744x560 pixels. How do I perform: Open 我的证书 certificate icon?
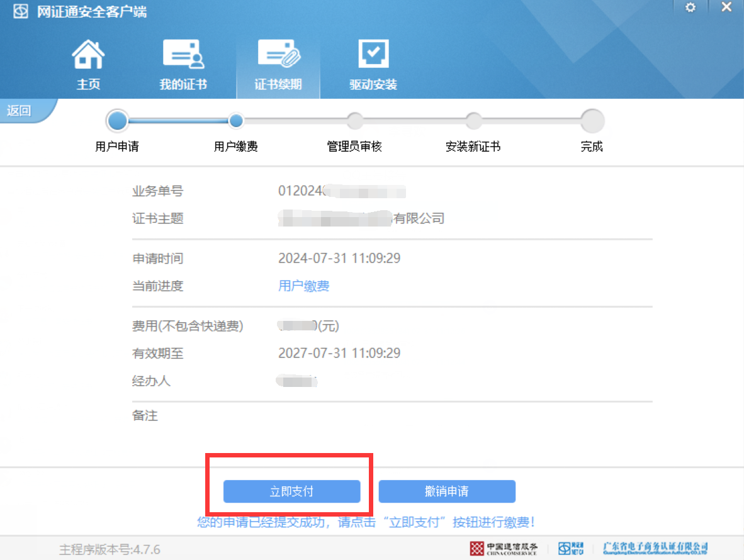coord(183,55)
